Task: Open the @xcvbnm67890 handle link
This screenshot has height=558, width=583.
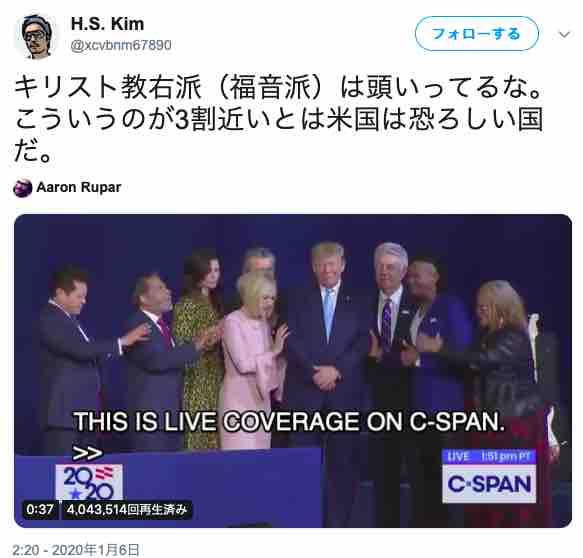Action: [121, 45]
